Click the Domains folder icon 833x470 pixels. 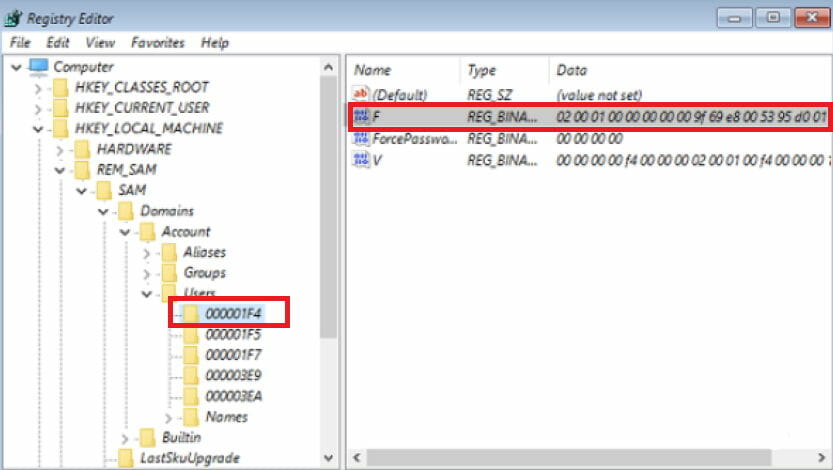(x=126, y=211)
